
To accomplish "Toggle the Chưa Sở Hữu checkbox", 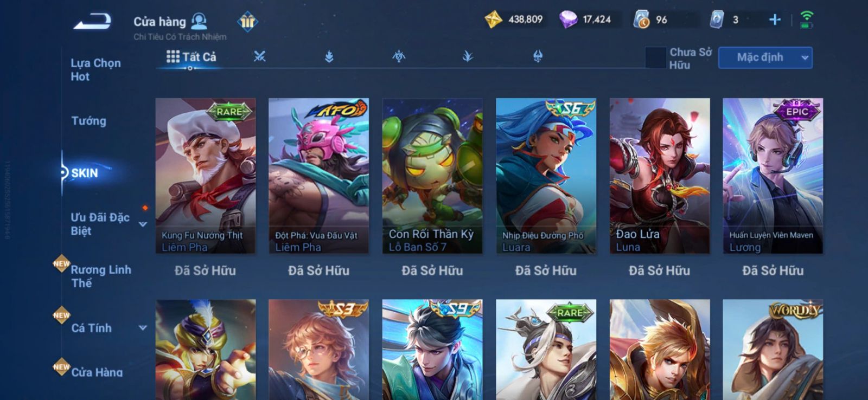I will pyautogui.click(x=655, y=57).
